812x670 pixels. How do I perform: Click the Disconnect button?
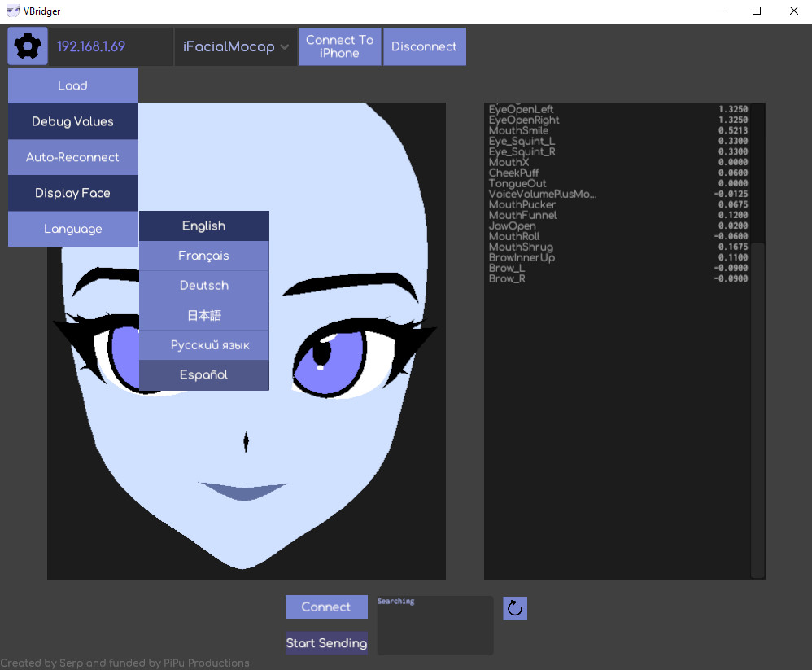pyautogui.click(x=424, y=46)
